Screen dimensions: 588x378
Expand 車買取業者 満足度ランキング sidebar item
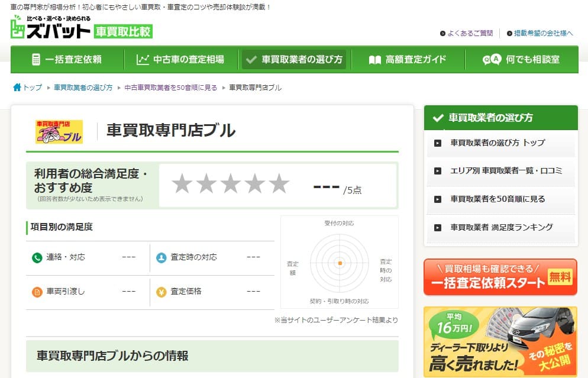pyautogui.click(x=501, y=227)
